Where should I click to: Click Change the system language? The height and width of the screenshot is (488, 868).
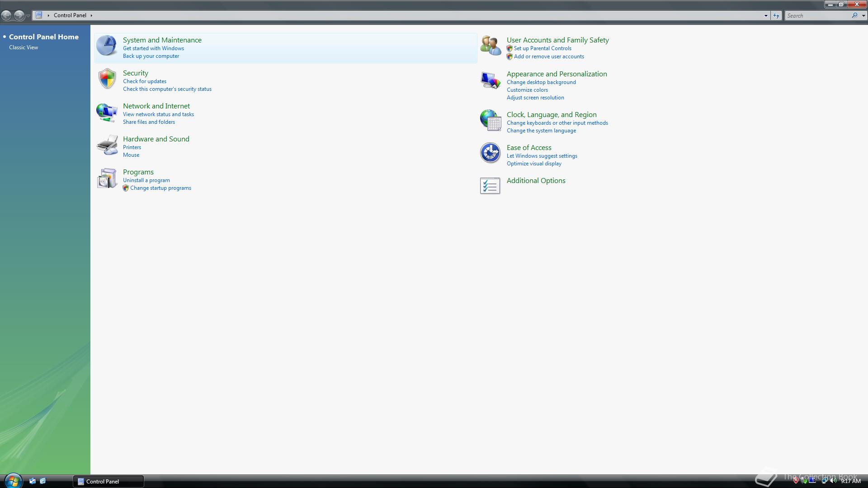541,131
